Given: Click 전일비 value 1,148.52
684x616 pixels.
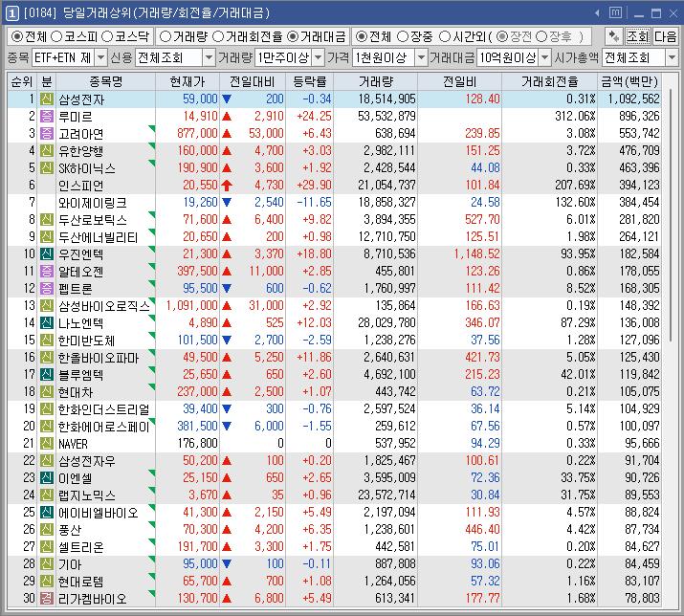Looking at the screenshot, I should click(x=476, y=253).
